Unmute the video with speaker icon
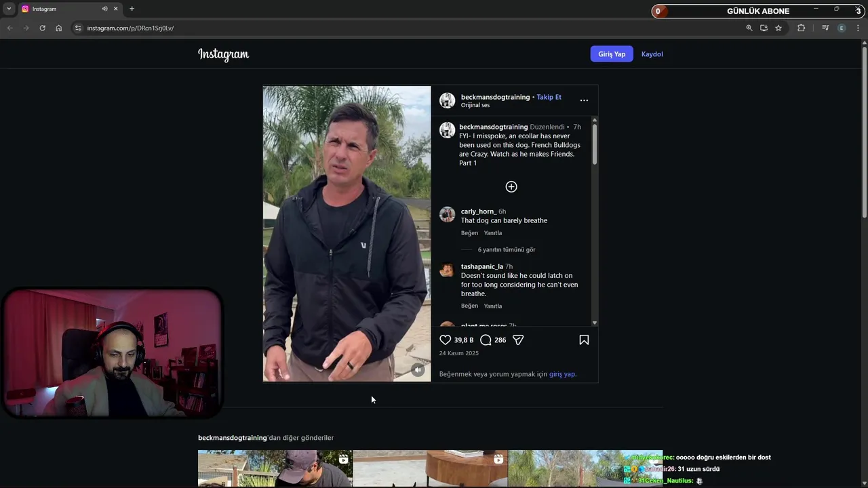Viewport: 868px width, 488px height. pyautogui.click(x=418, y=369)
